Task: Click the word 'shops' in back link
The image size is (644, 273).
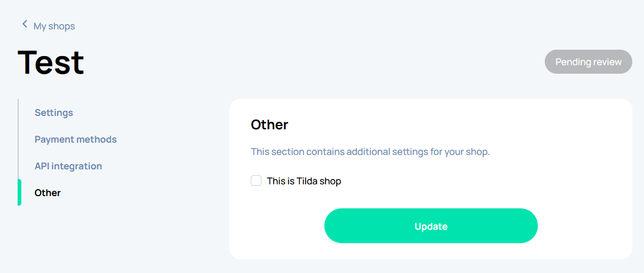Action: 62,26
